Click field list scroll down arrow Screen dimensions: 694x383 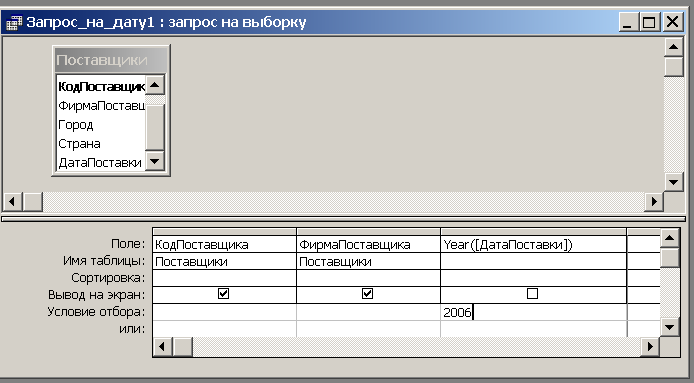tap(155, 161)
